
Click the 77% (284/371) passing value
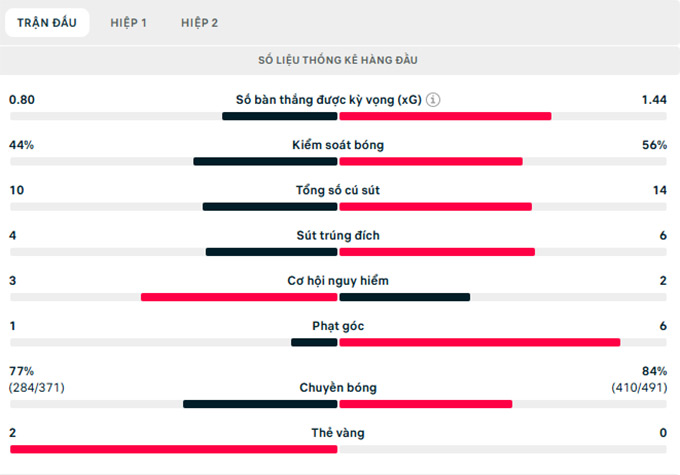click(38, 378)
